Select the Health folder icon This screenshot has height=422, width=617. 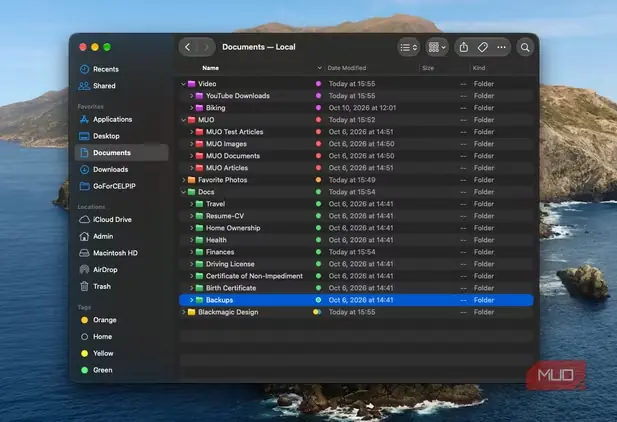click(x=200, y=240)
